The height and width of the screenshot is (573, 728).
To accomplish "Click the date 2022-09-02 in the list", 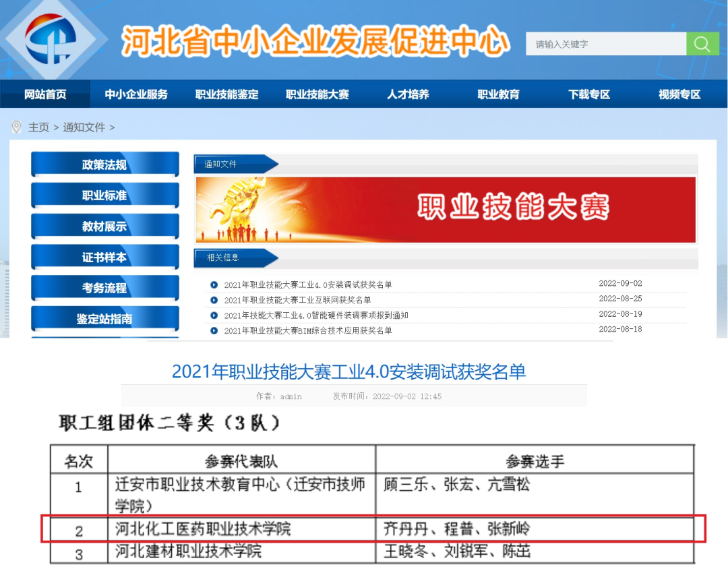I will coord(620,283).
